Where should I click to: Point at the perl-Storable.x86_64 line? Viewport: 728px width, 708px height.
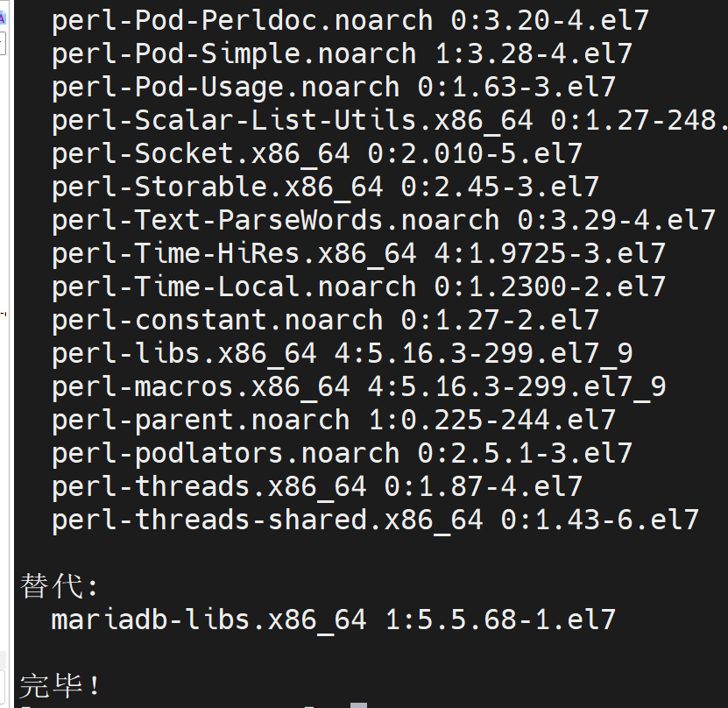[324, 187]
